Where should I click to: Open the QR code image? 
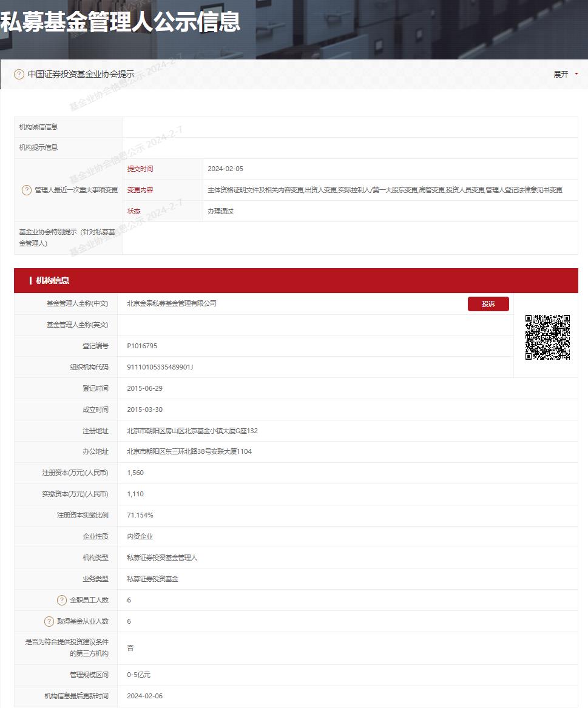pos(547,337)
